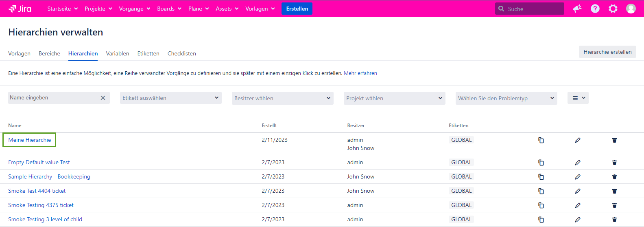
Task: Follow the Mehr erfahren link
Action: (x=360, y=73)
